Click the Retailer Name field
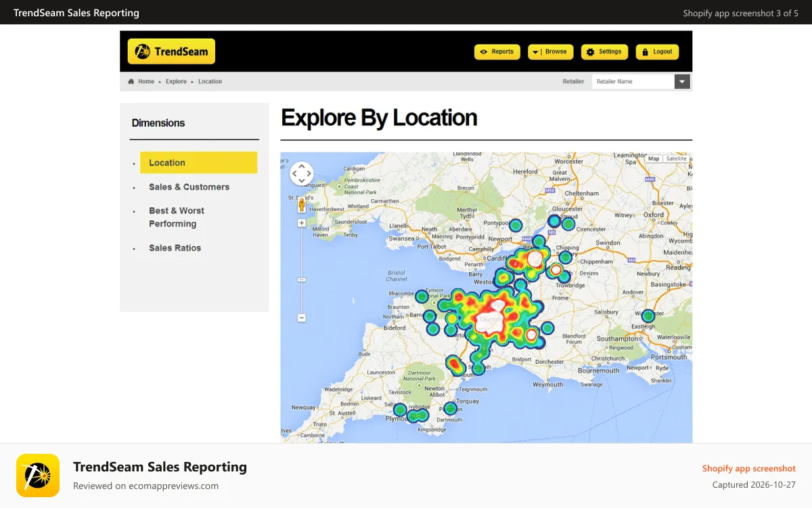This screenshot has height=508, width=812. pyautogui.click(x=633, y=81)
